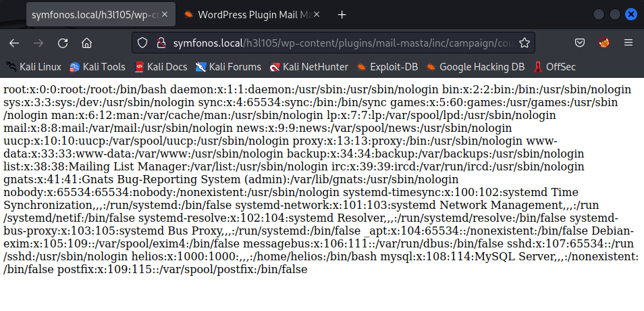Viewport: 644px width, 311px height.
Task: Focus the URL address bar
Action: coord(338,43)
